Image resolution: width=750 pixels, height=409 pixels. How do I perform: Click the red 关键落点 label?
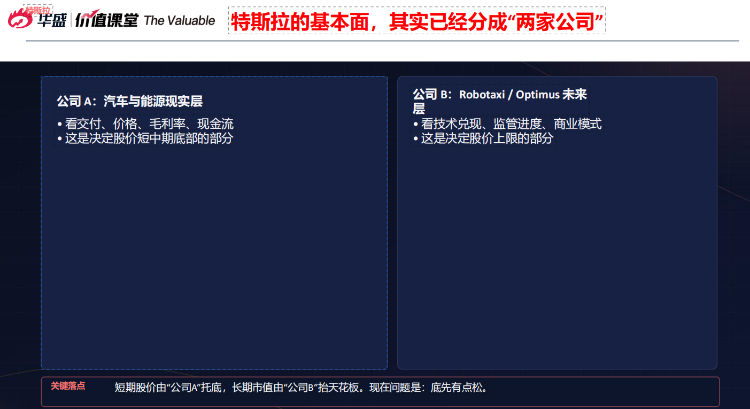[x=68, y=386]
